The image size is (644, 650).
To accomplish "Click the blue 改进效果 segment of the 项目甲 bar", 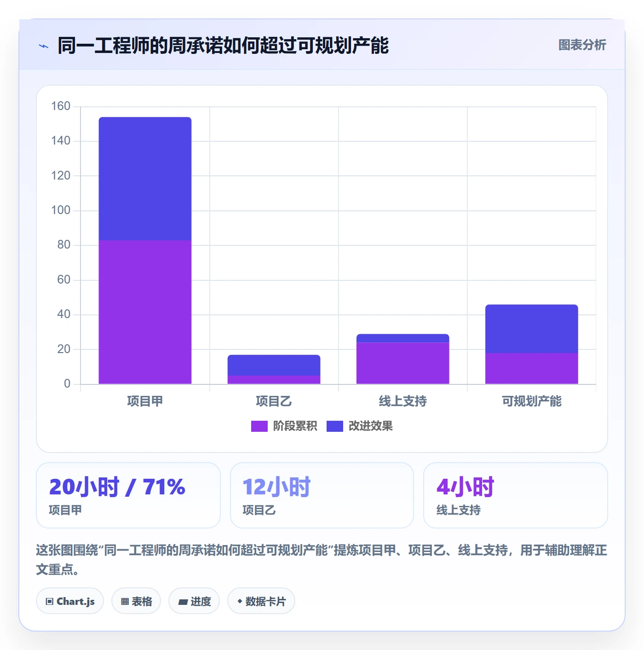I will click(x=145, y=179).
